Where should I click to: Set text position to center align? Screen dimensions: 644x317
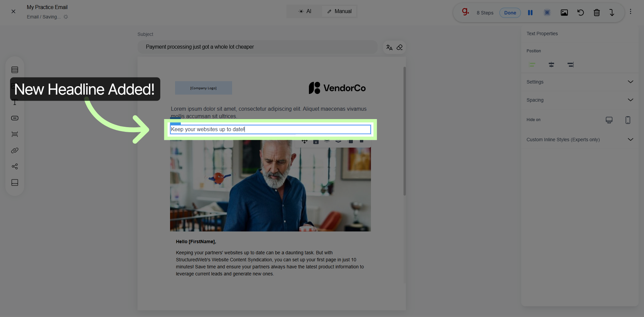point(551,64)
